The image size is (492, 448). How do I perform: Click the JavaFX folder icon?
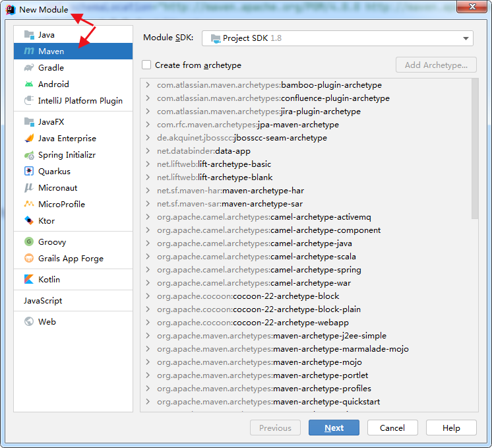tap(29, 122)
